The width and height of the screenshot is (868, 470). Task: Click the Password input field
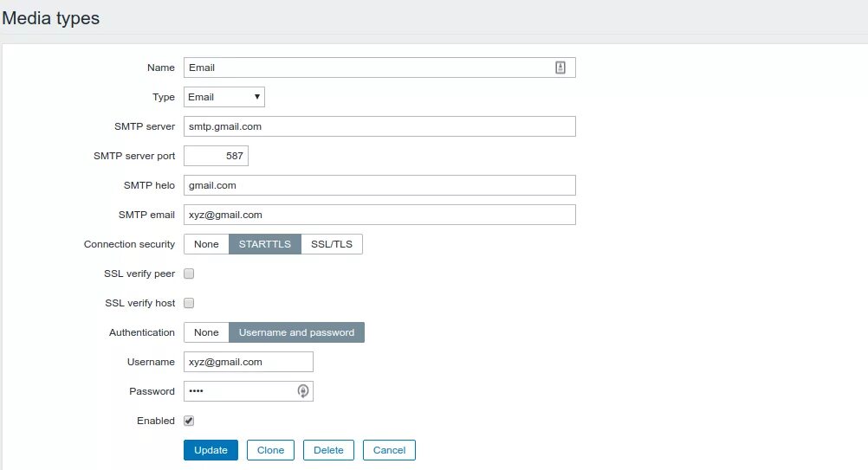point(249,391)
